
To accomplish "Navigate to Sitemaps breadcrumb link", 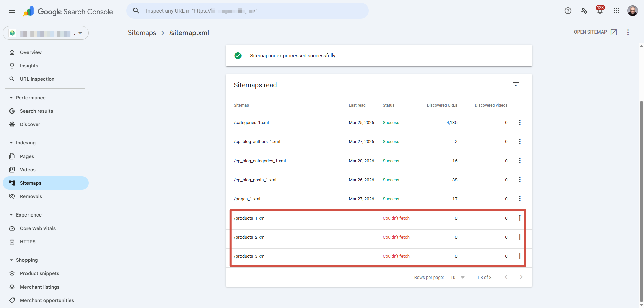I will click(142, 33).
